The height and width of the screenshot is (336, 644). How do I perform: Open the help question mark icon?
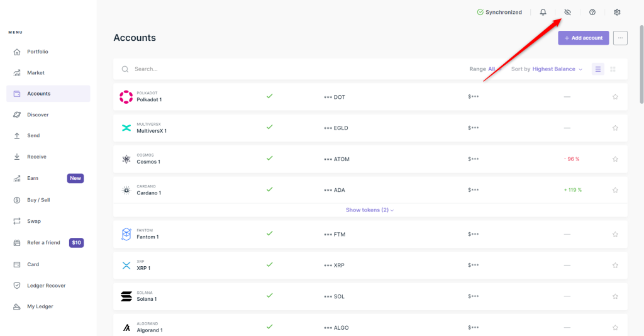point(592,13)
